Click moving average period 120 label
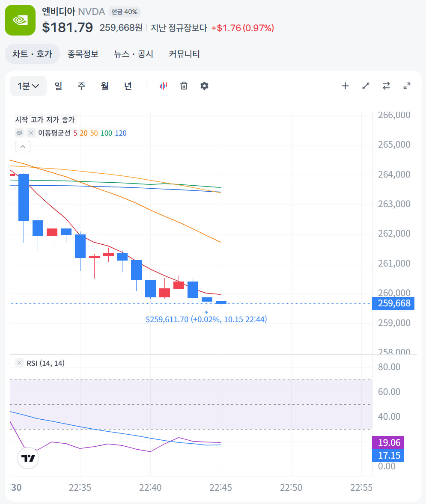This screenshot has width=426, height=504. pos(121,133)
